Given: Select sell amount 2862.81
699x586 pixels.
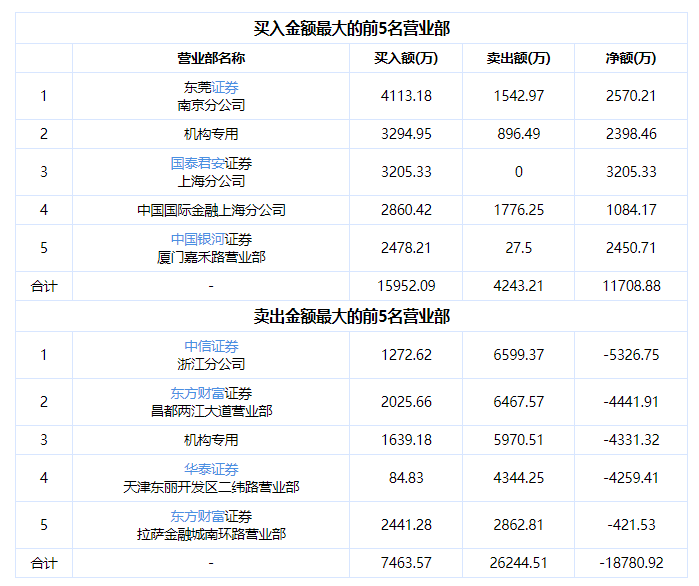Looking at the screenshot, I should click(x=518, y=525).
